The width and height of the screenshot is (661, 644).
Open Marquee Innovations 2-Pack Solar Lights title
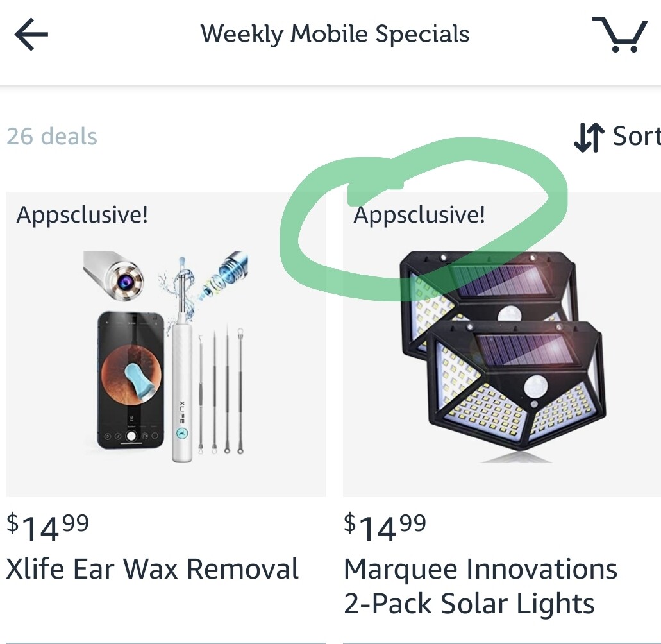click(481, 586)
